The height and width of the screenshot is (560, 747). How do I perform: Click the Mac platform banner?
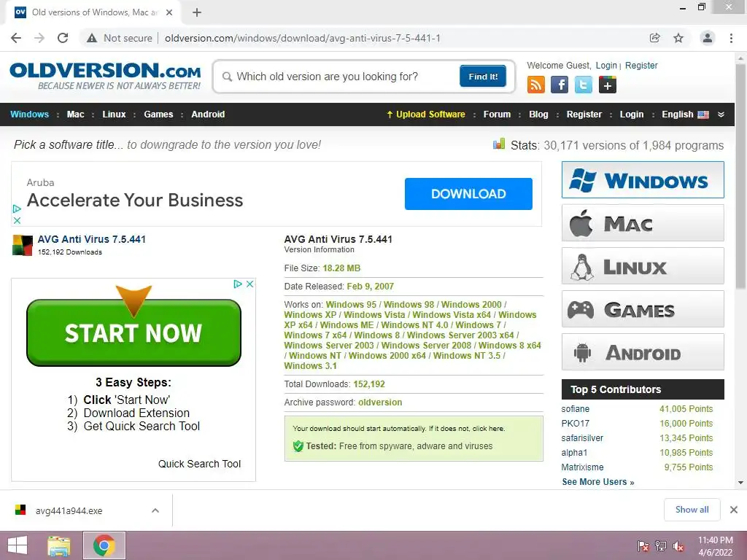(643, 223)
